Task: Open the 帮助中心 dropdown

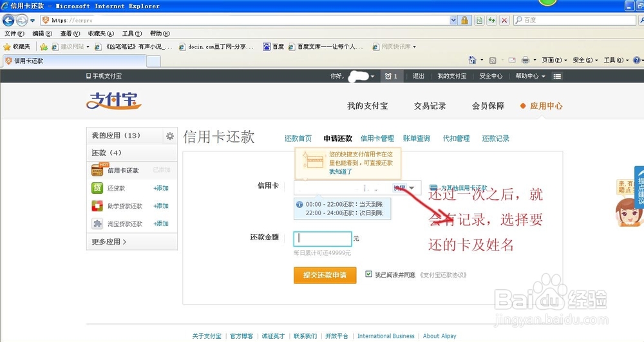Action: pyautogui.click(x=530, y=76)
